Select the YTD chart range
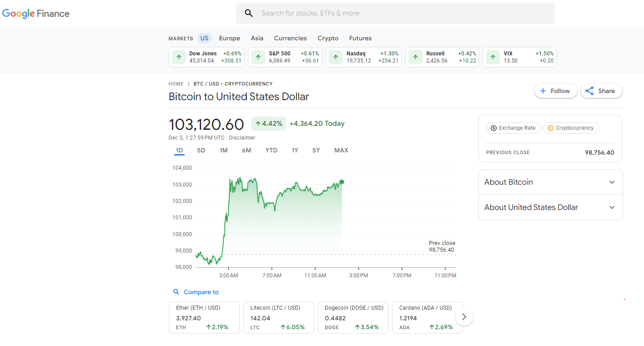Image resolution: width=644 pixels, height=346 pixels. click(x=272, y=150)
